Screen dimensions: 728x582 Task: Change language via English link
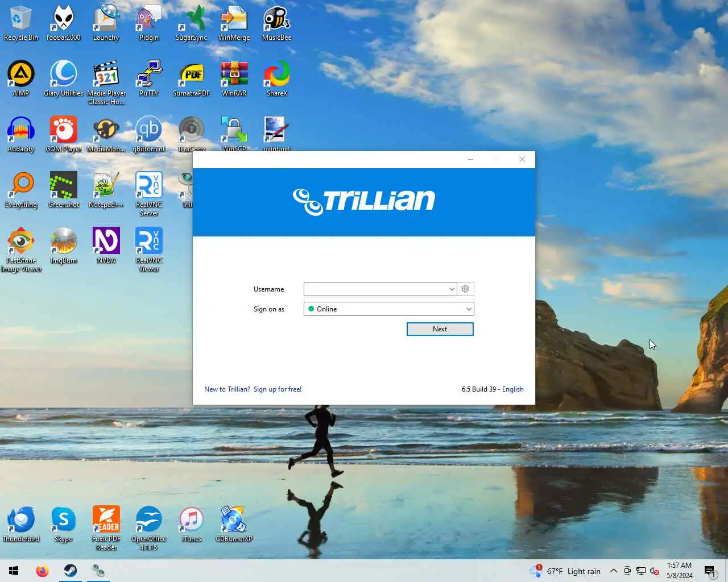512,389
